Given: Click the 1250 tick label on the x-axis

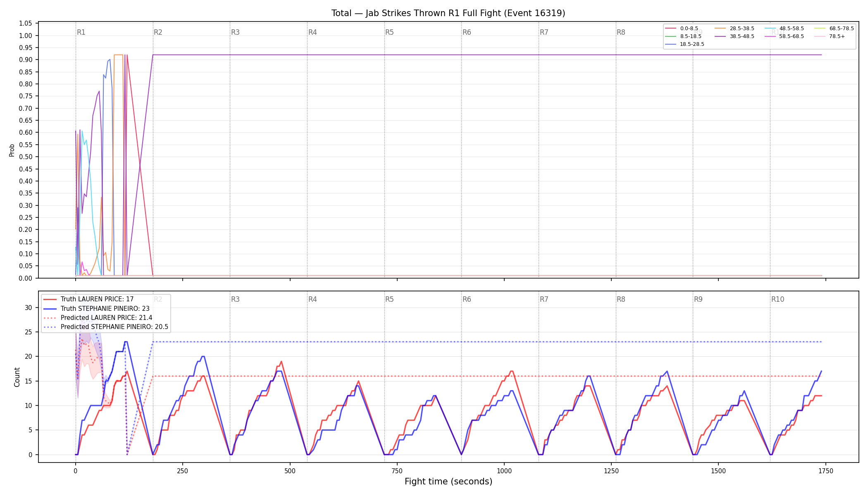Looking at the screenshot, I should coord(611,471).
